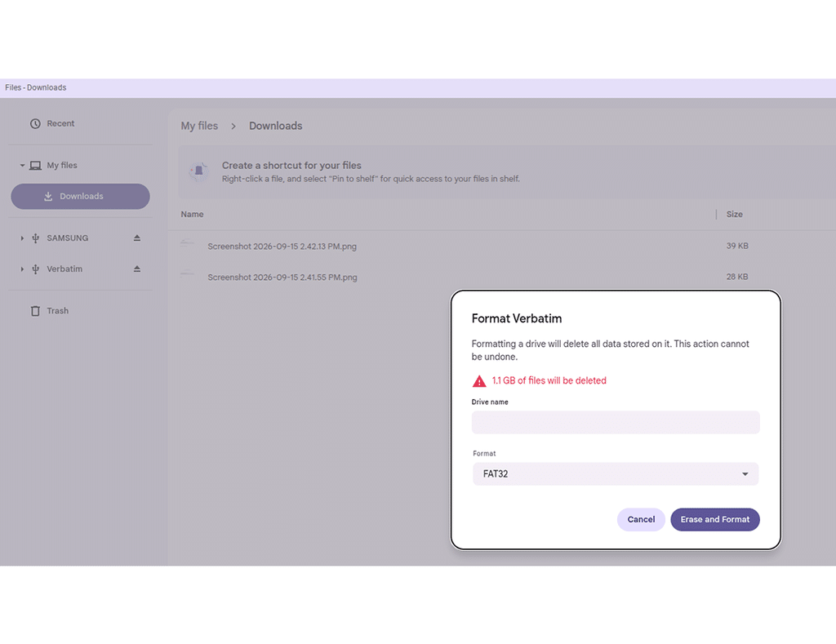The height and width of the screenshot is (644, 836).
Task: Sort files by Name column header
Action: (192, 215)
